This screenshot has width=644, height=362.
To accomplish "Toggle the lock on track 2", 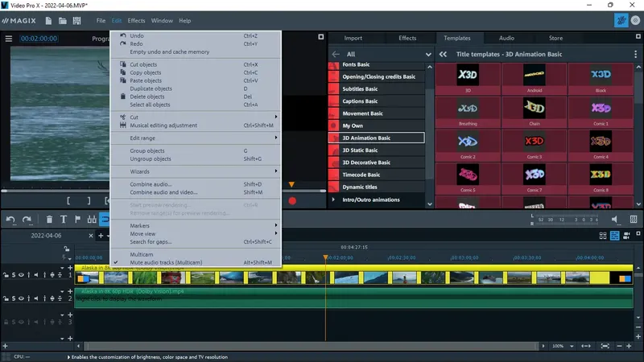I will pyautogui.click(x=6, y=298).
